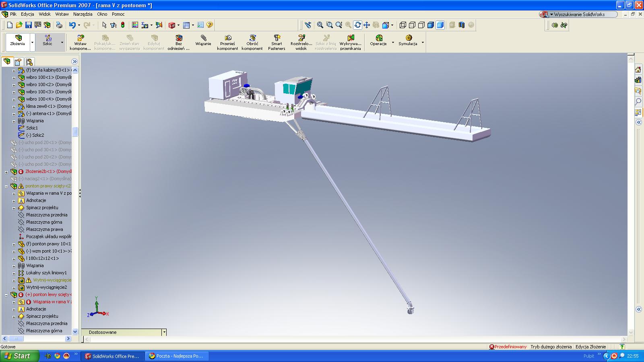Image resolution: width=644 pixels, height=362 pixels.
Task: Open the Wstaw menu
Action: (x=62, y=14)
